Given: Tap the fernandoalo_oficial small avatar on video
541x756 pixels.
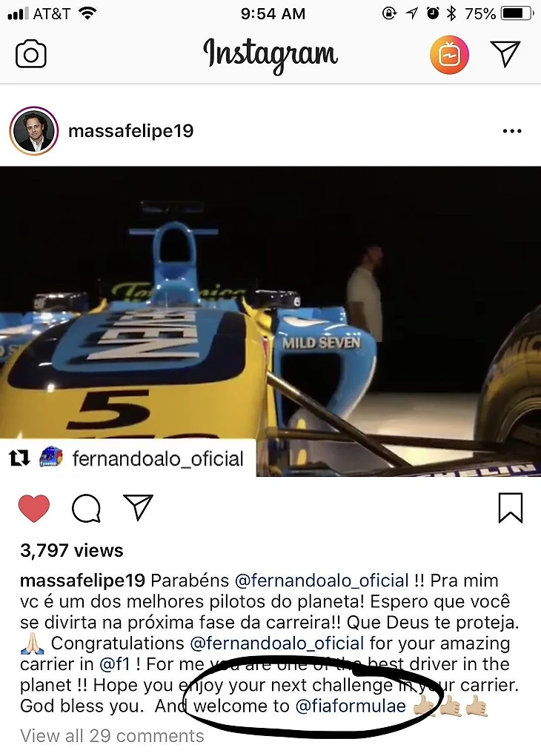Looking at the screenshot, I should coord(50,457).
